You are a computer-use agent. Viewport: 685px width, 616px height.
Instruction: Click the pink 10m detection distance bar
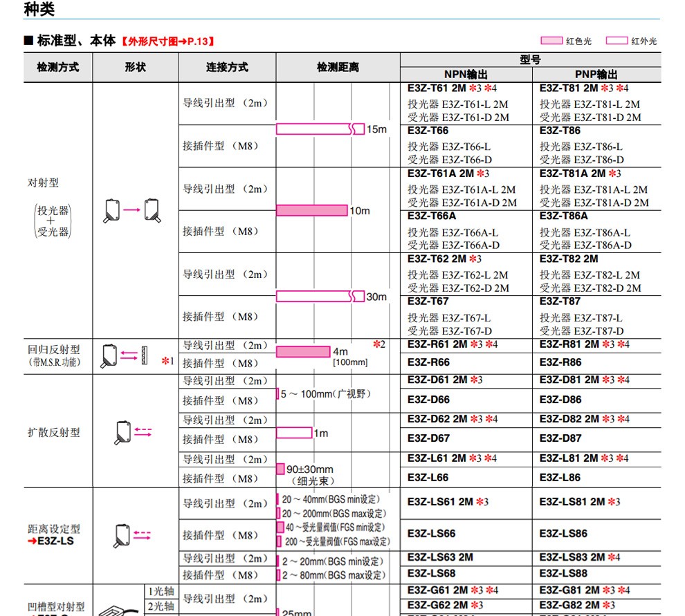(312, 210)
